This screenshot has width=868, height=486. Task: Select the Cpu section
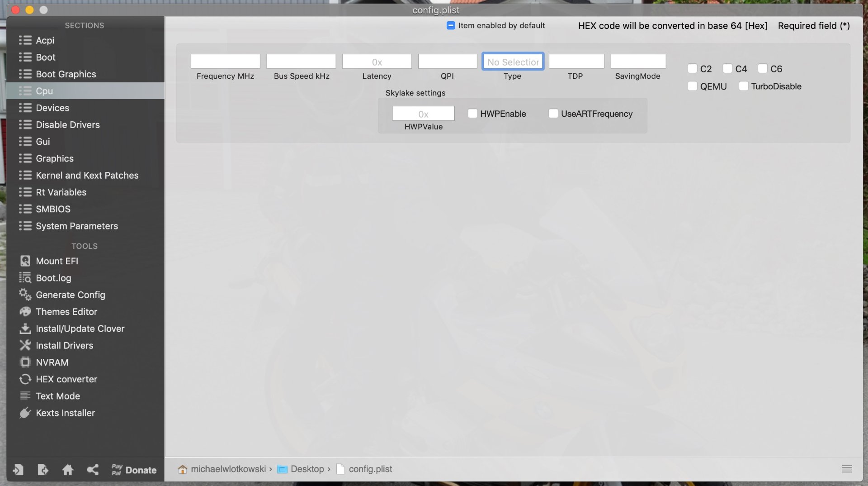[x=85, y=91]
